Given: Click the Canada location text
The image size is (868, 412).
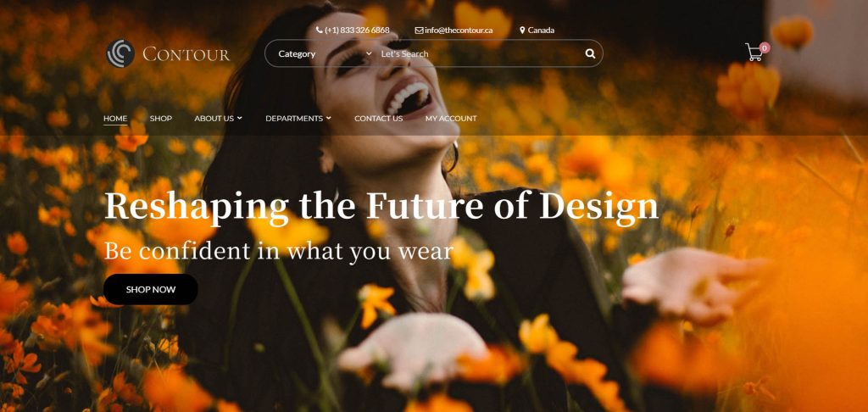Looking at the screenshot, I should (x=541, y=31).
